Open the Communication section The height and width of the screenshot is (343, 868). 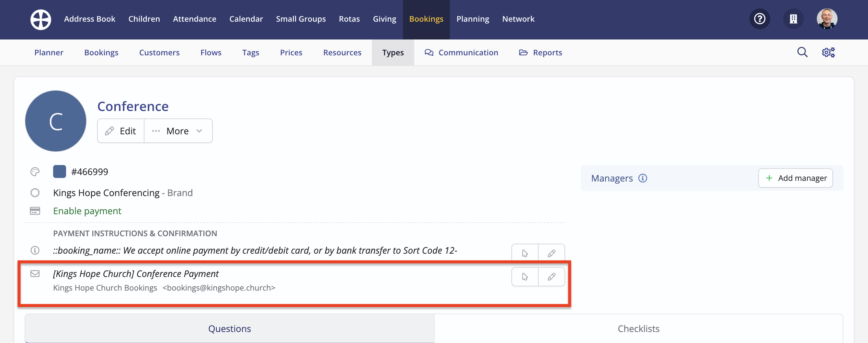tap(461, 52)
